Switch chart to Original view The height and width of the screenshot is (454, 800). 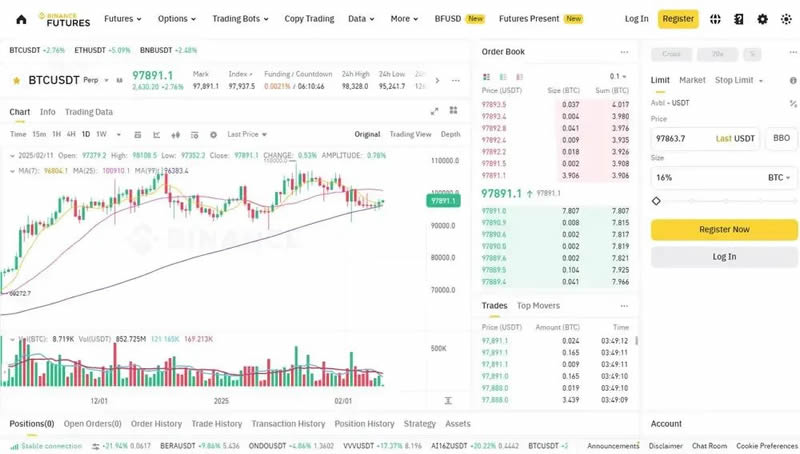(367, 134)
